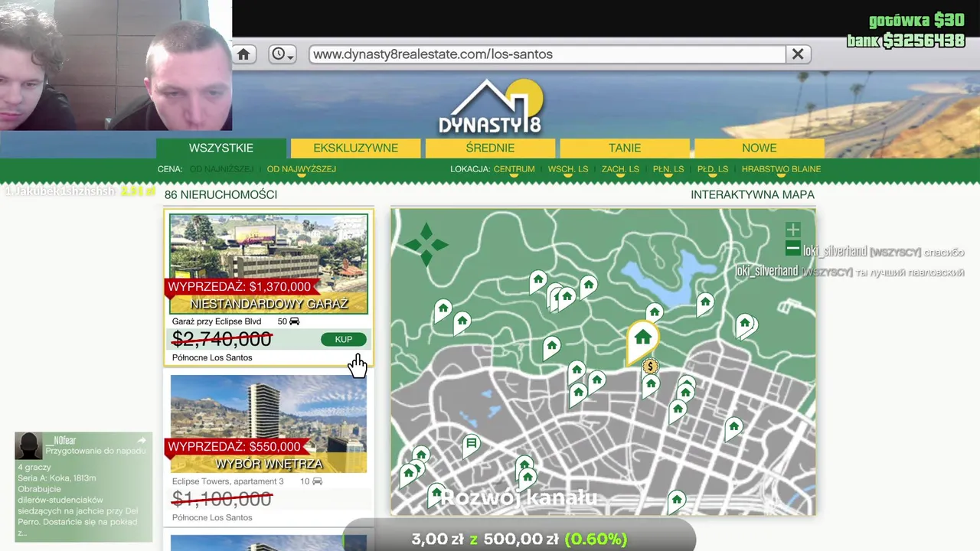Click the car capacity icon next to 10
The width and height of the screenshot is (980, 551).
click(x=317, y=481)
